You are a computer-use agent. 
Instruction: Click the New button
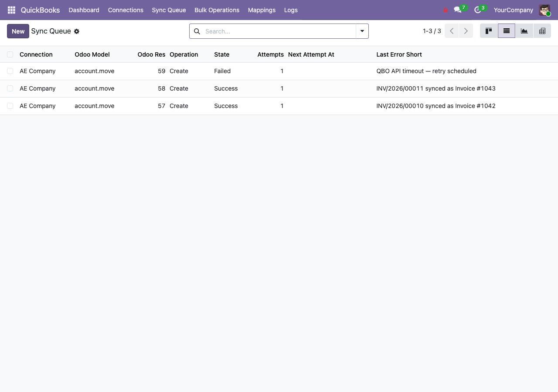(18, 31)
